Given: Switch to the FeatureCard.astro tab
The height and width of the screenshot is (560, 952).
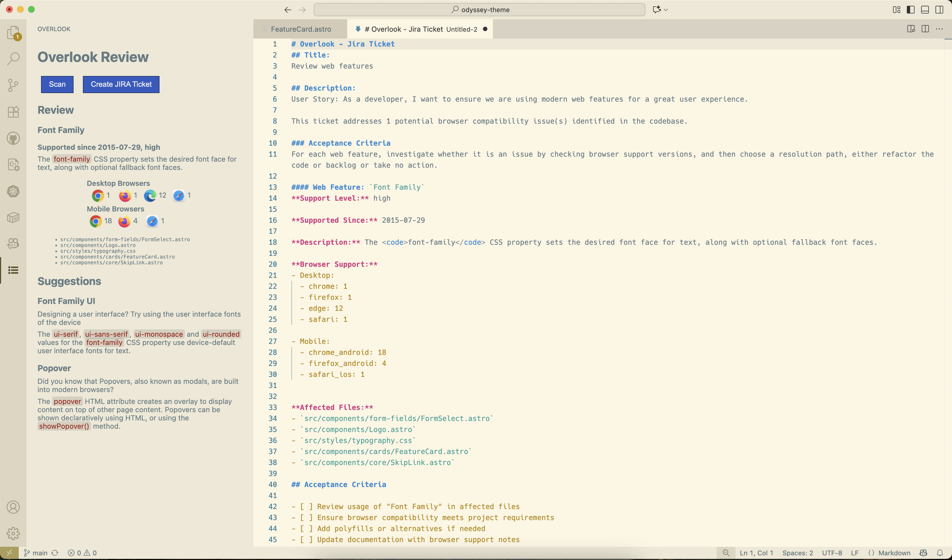Looking at the screenshot, I should pyautogui.click(x=301, y=29).
